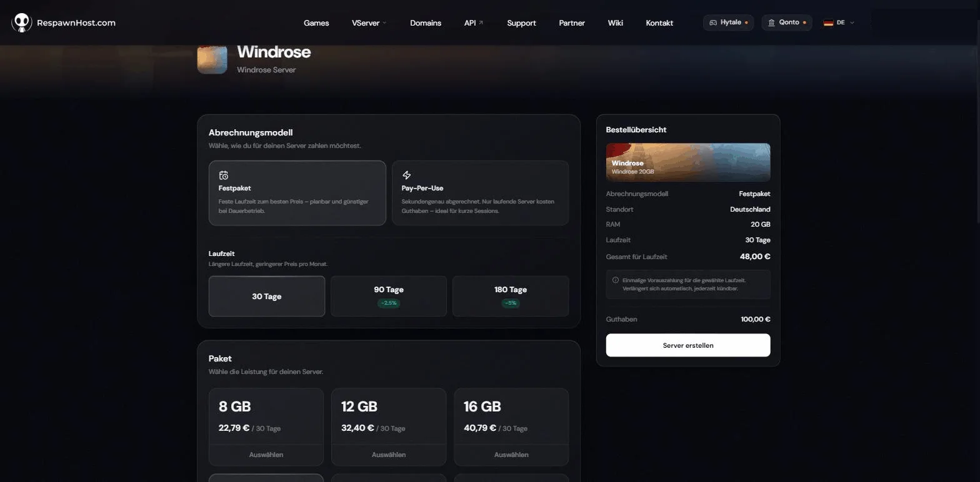Click the Laufzeit value 30 Tage in summary

tap(757, 240)
